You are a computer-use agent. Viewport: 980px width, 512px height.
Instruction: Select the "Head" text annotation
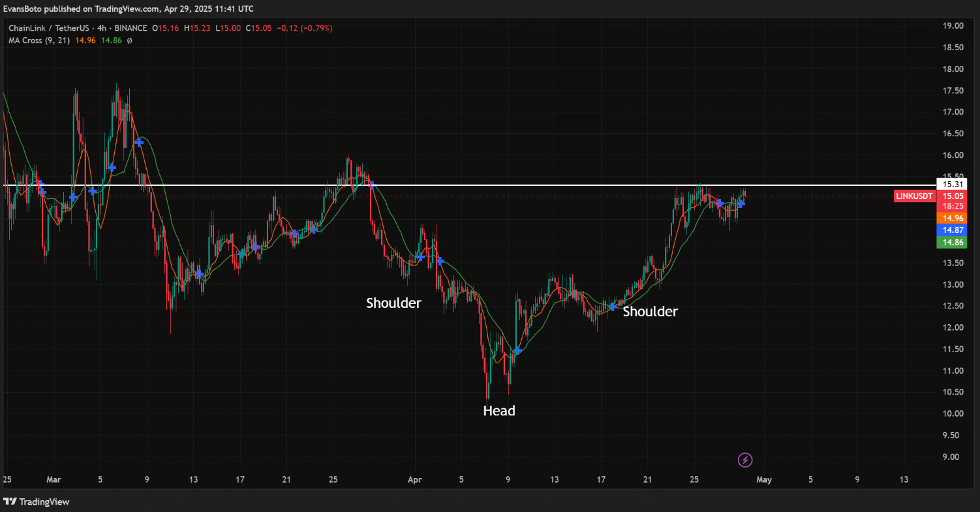click(x=499, y=411)
